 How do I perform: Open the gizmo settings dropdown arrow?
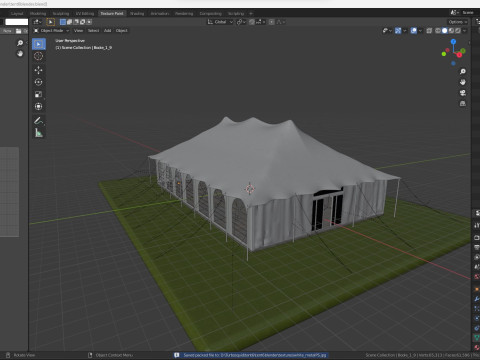[x=405, y=31]
